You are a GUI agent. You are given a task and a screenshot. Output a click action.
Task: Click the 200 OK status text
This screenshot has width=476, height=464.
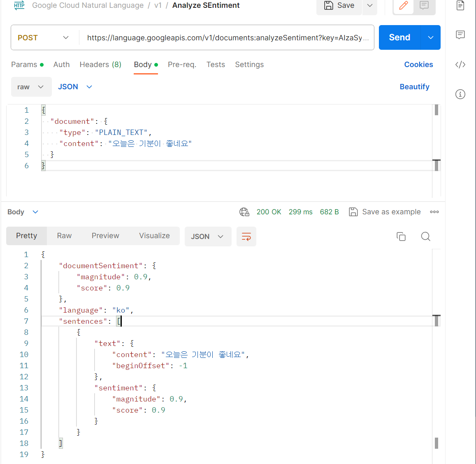269,212
